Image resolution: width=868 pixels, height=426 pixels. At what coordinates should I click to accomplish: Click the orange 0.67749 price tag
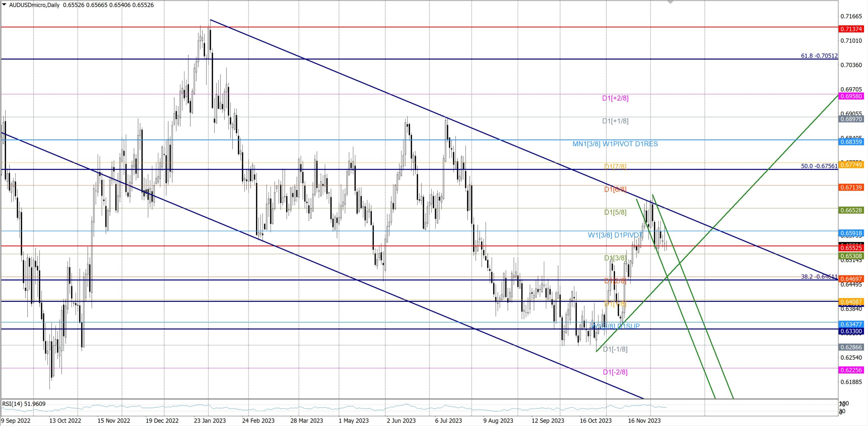click(x=851, y=165)
